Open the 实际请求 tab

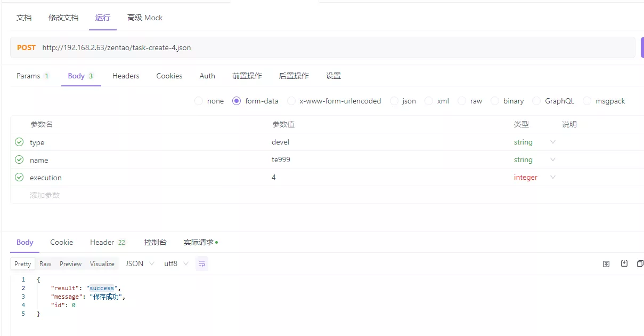(x=200, y=242)
